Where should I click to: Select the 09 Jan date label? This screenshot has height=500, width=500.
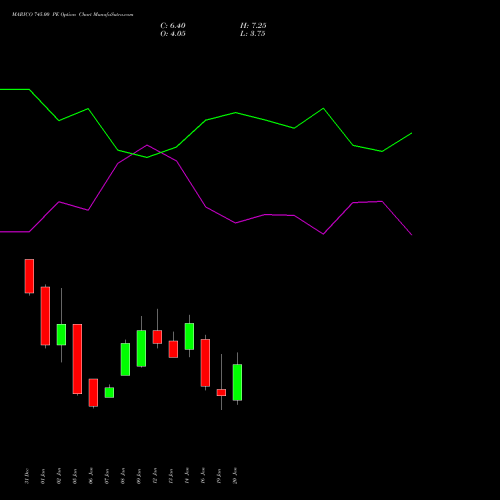(x=139, y=476)
